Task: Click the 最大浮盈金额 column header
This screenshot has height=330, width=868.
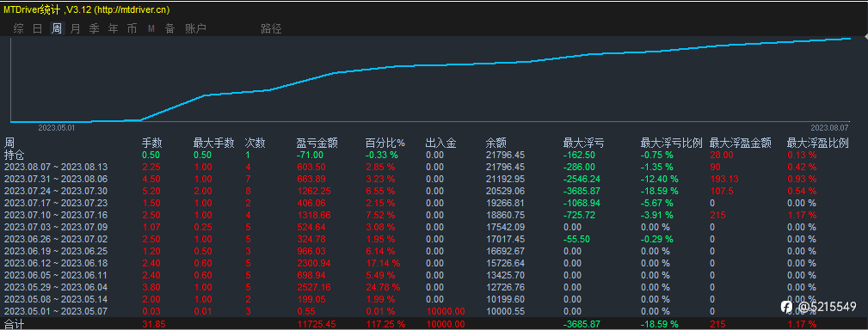Action: (x=740, y=144)
